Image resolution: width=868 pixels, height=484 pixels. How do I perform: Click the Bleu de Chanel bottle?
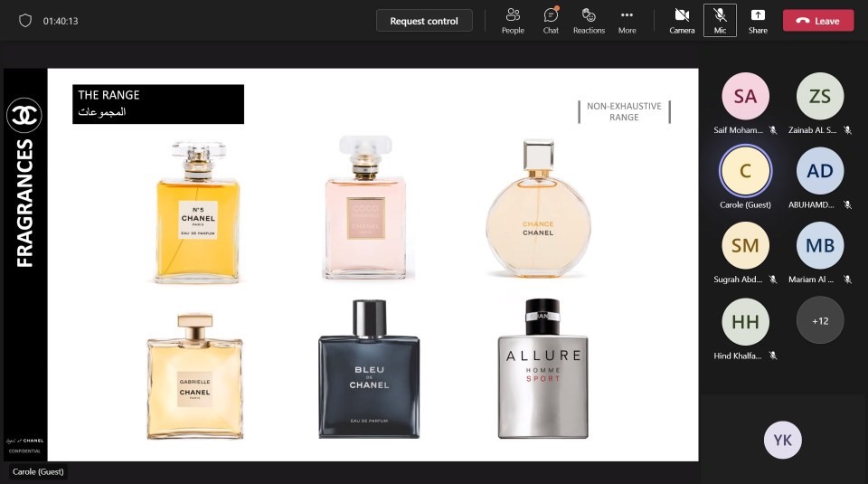coord(369,369)
